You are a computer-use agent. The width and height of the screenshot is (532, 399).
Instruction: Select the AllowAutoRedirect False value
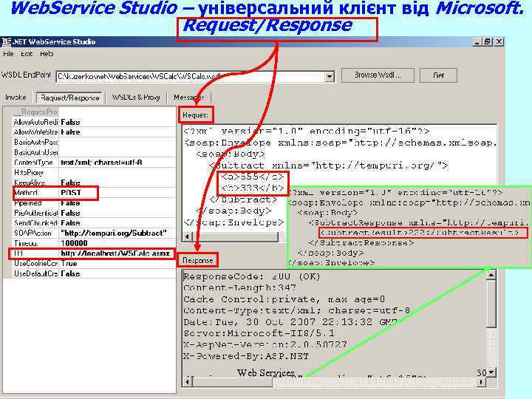point(71,122)
